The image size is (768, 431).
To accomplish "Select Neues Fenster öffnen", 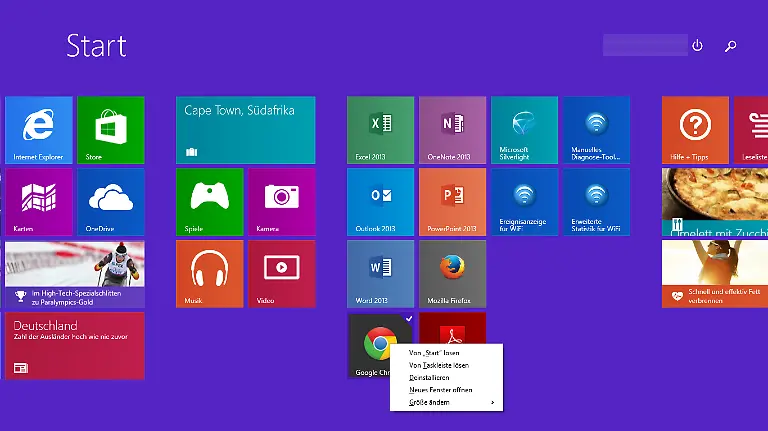I will [441, 390].
